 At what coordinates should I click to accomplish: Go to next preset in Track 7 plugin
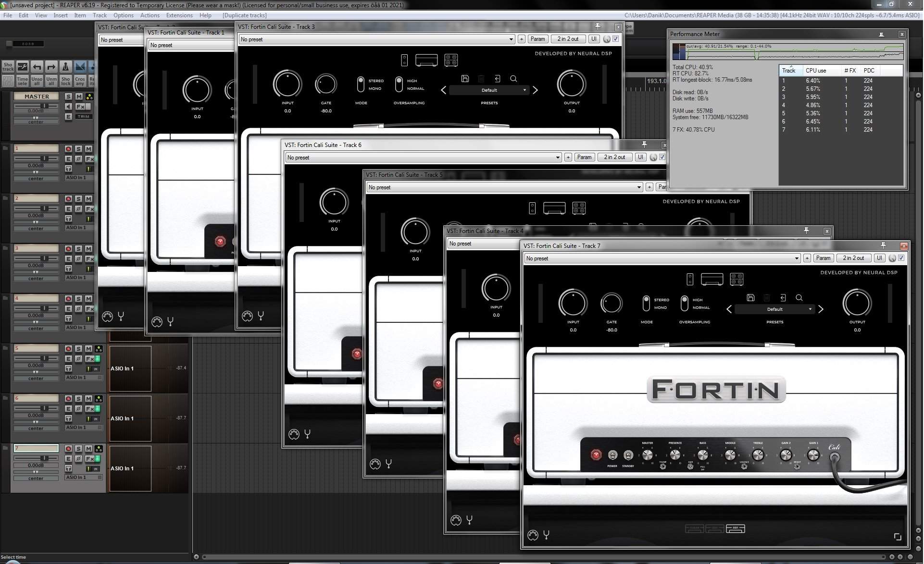coord(821,309)
